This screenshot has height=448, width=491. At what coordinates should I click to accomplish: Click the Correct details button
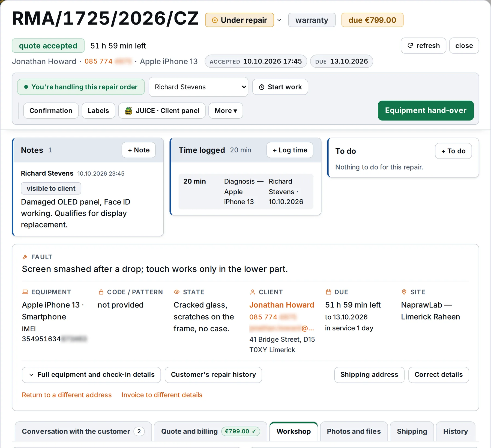tap(439, 375)
